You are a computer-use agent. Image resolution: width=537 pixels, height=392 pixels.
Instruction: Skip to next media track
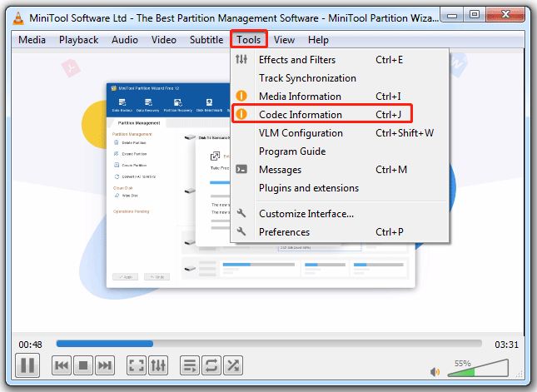pos(104,365)
